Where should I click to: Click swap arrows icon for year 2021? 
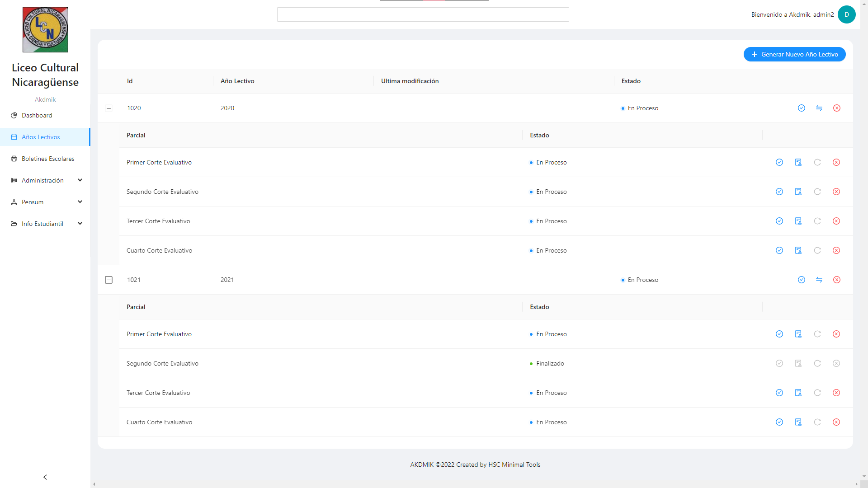819,280
